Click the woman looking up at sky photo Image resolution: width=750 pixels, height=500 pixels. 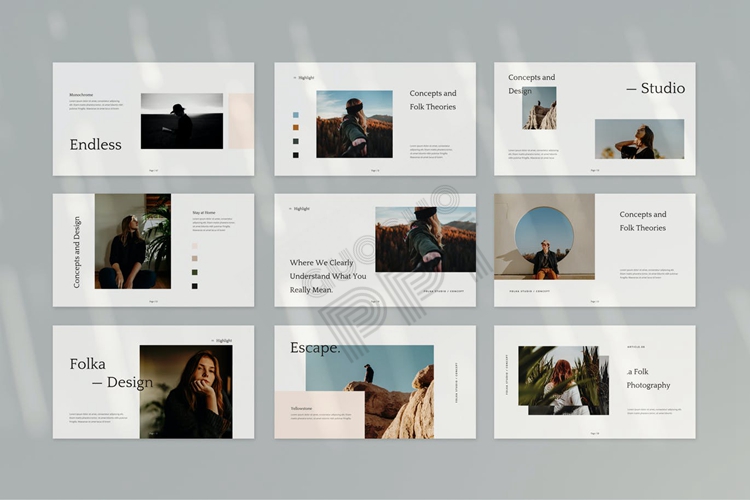point(640,139)
